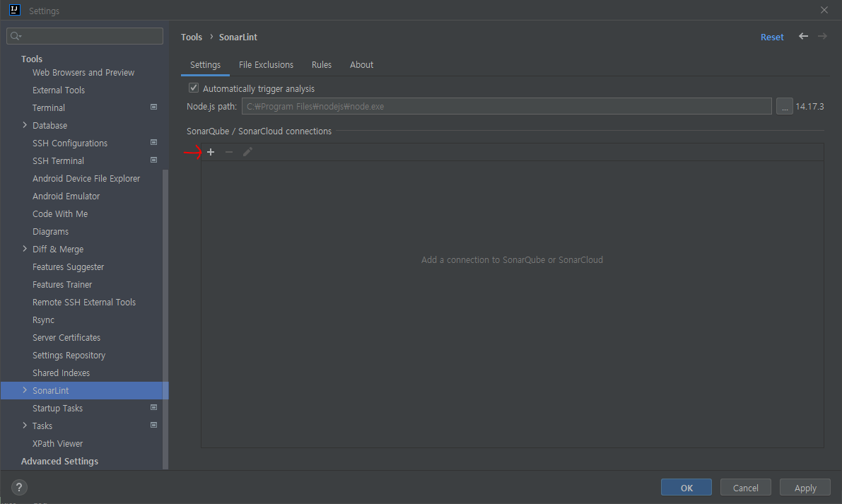
Task: Select Rsync settings item
Action: (43, 320)
